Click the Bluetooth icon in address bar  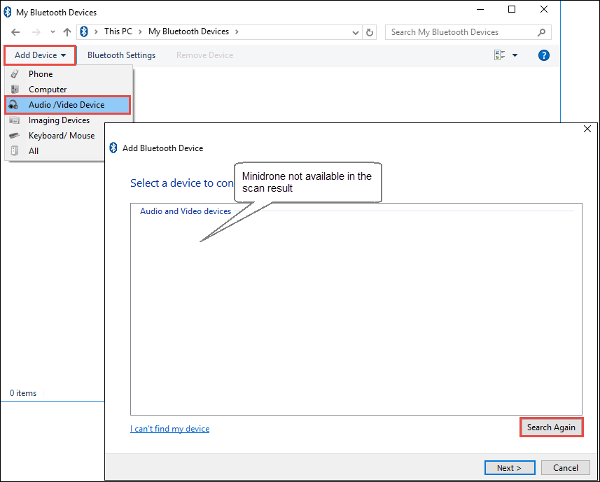(x=84, y=32)
